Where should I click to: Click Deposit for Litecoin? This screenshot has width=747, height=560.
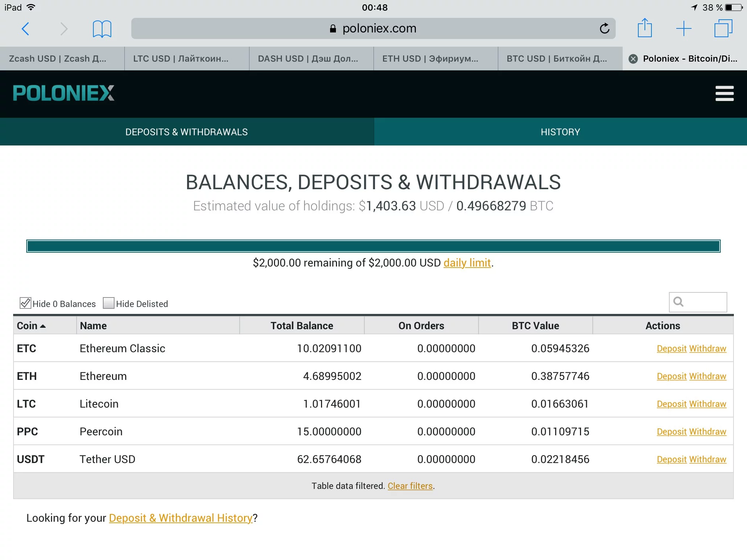[671, 404]
